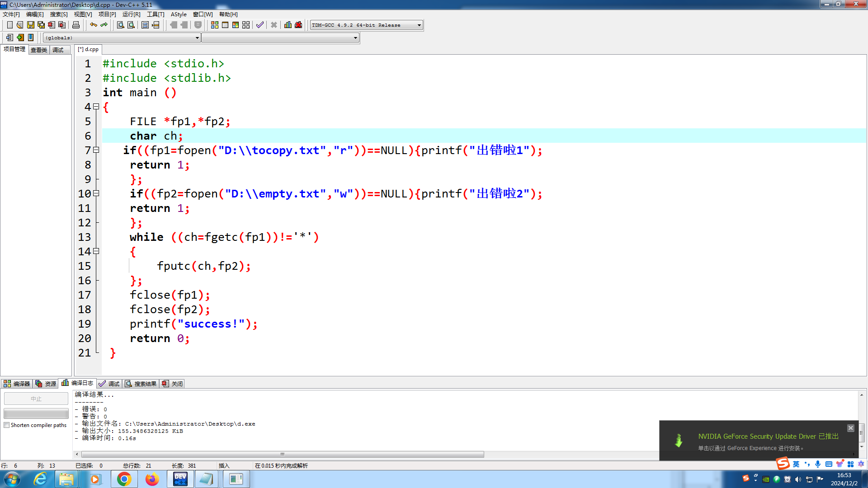Switch to the 查看类 side tab

pos(39,50)
